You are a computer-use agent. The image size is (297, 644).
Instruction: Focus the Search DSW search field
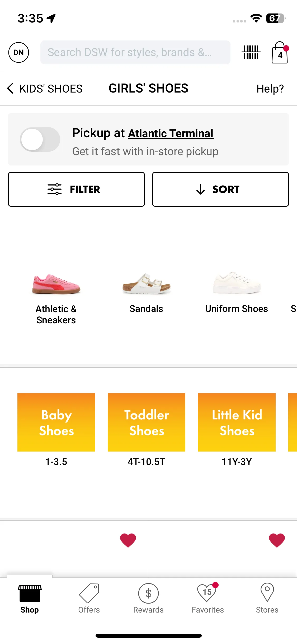point(135,52)
